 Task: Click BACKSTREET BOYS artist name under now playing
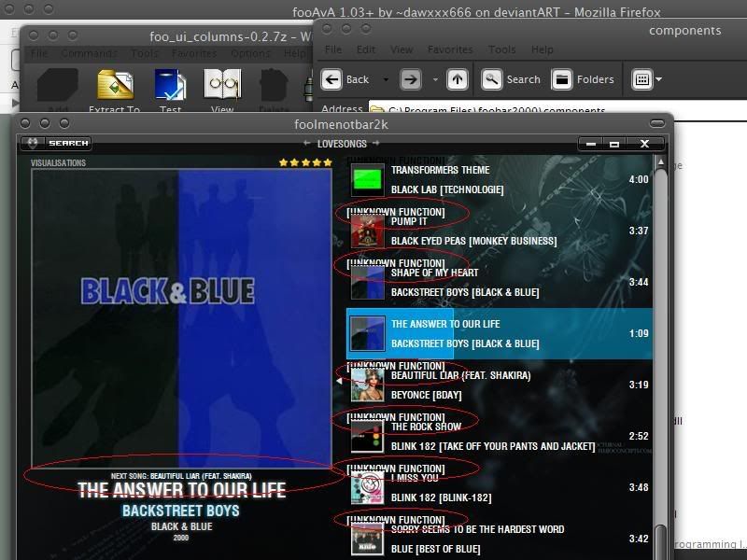(181, 511)
